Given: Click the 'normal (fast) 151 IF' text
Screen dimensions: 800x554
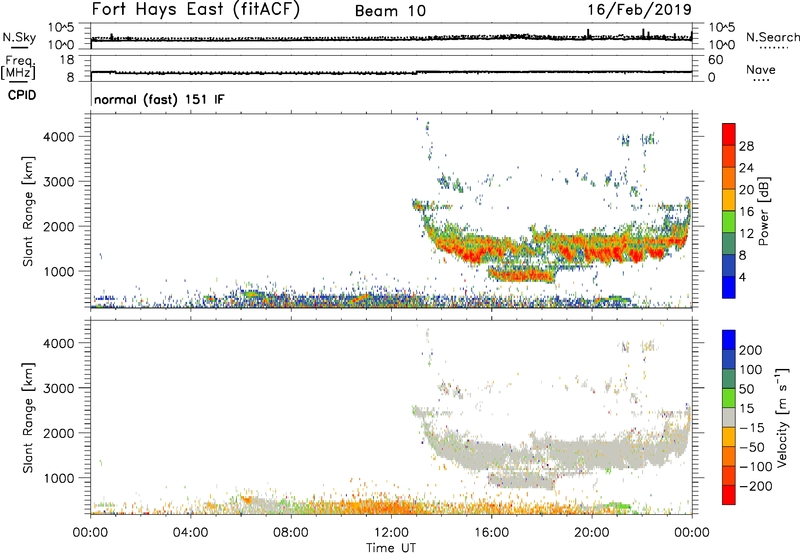Looking at the screenshot, I should (159, 99).
